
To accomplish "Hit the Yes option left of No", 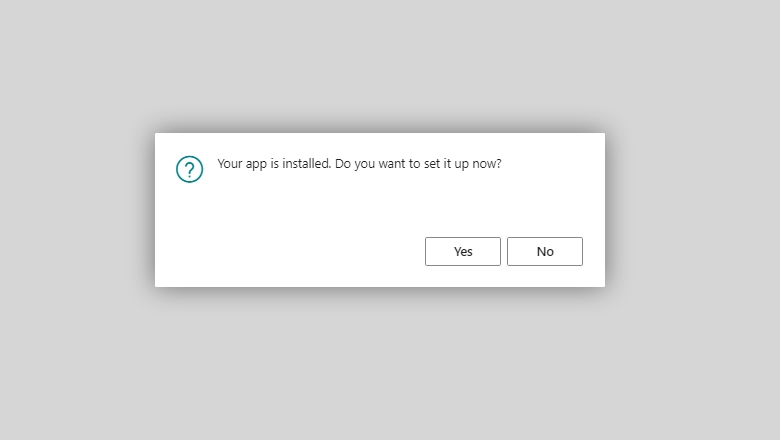I will [463, 252].
